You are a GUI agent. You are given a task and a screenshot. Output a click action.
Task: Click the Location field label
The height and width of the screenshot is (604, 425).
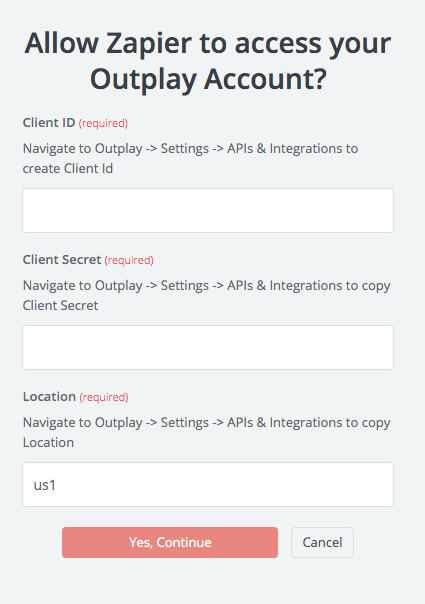[49, 396]
